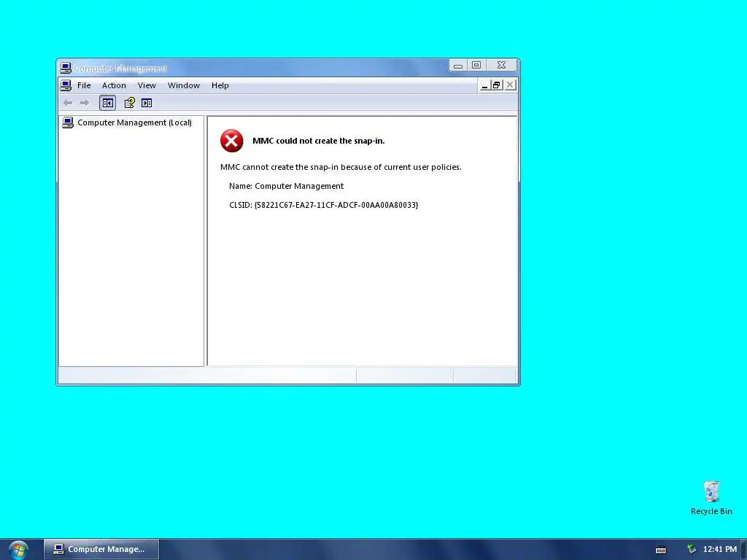Viewport: 747px width, 560px height.
Task: Restore the inner MMC child window
Action: 497,85
